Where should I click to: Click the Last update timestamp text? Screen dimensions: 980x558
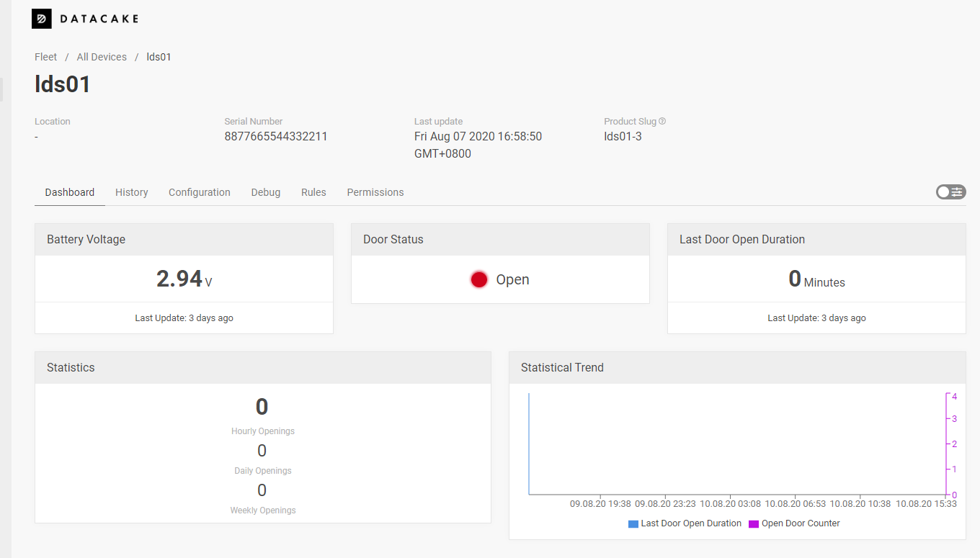click(x=478, y=145)
